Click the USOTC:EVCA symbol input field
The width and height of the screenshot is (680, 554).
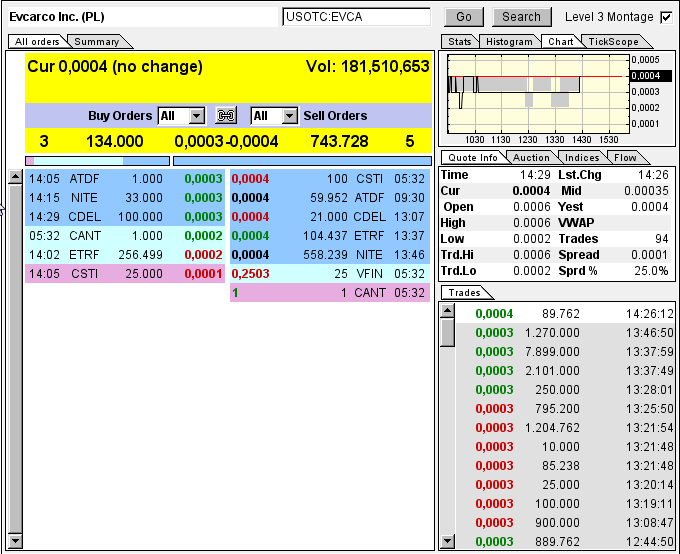coord(356,17)
